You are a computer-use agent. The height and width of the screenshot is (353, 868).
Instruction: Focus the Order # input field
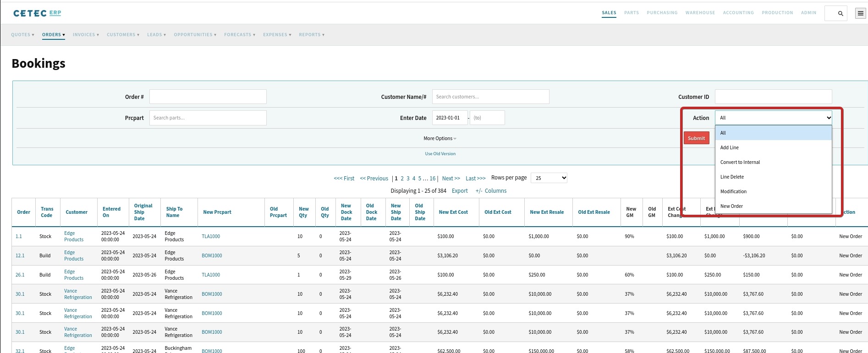[x=208, y=97]
